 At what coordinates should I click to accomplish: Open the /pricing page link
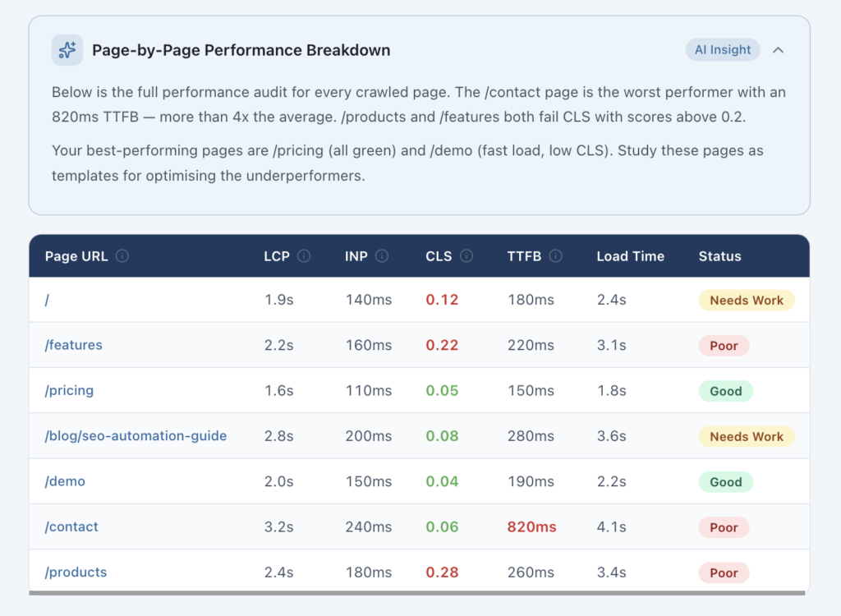69,390
